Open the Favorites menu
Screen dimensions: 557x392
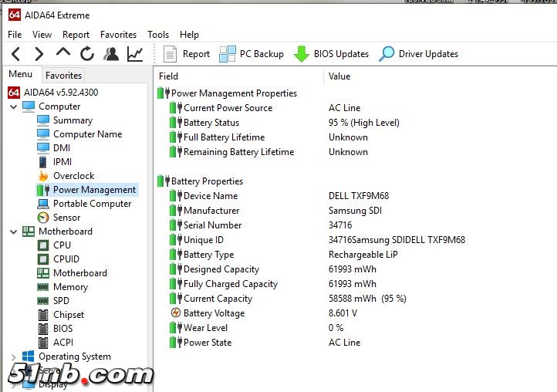118,35
